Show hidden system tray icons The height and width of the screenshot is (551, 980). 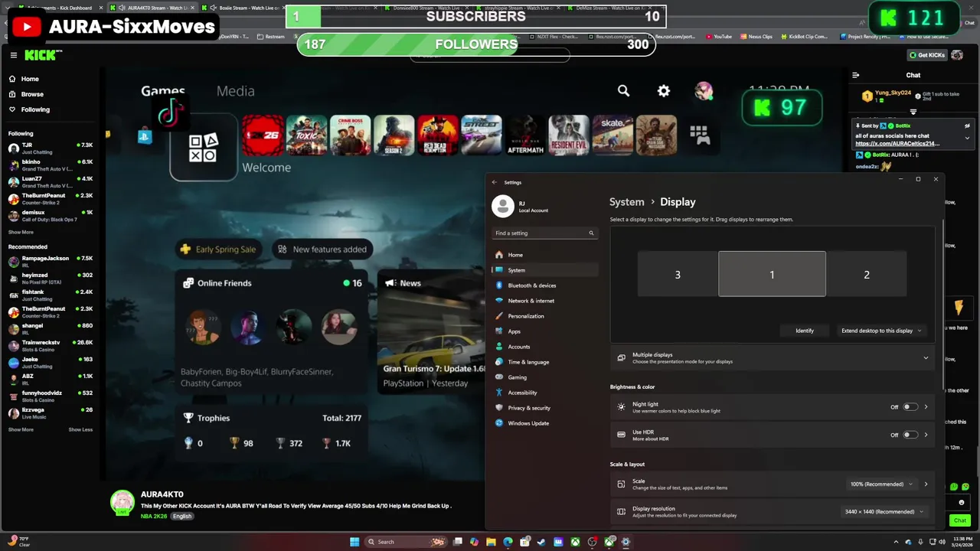tap(896, 542)
